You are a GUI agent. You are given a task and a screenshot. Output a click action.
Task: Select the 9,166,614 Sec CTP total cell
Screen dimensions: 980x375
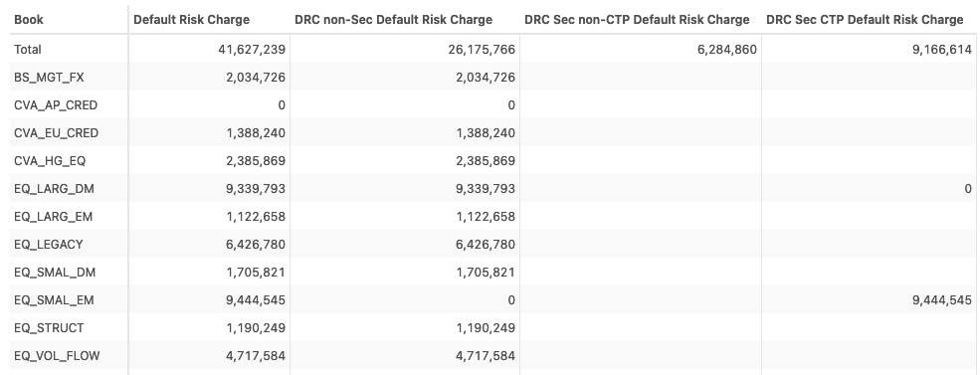pyautogui.click(x=942, y=50)
